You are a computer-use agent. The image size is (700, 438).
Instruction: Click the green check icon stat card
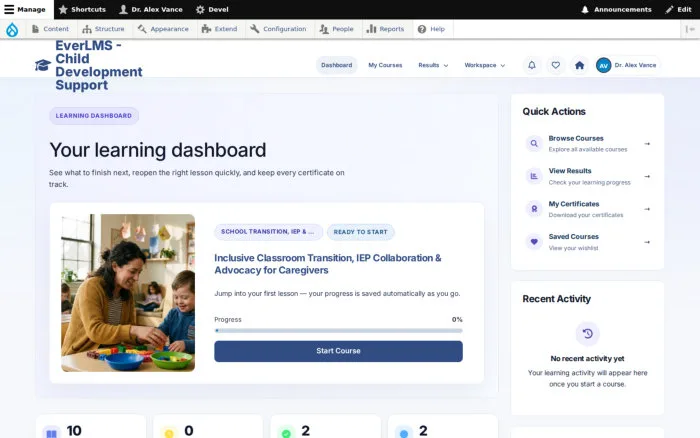[x=287, y=433]
